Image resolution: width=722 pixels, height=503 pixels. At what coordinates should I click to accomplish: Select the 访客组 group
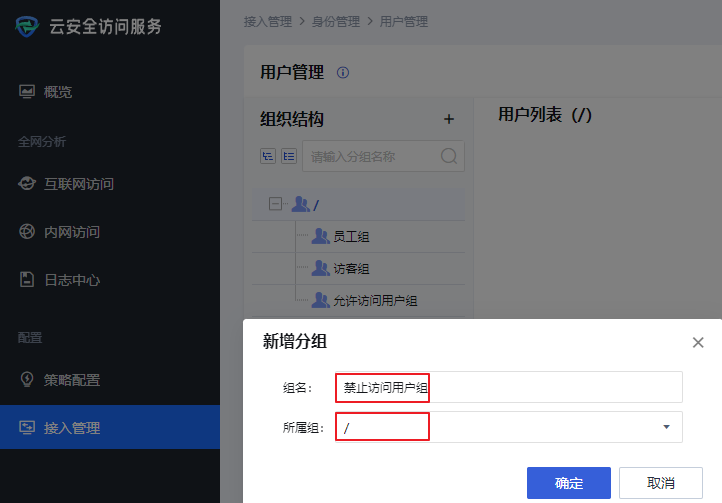351,269
